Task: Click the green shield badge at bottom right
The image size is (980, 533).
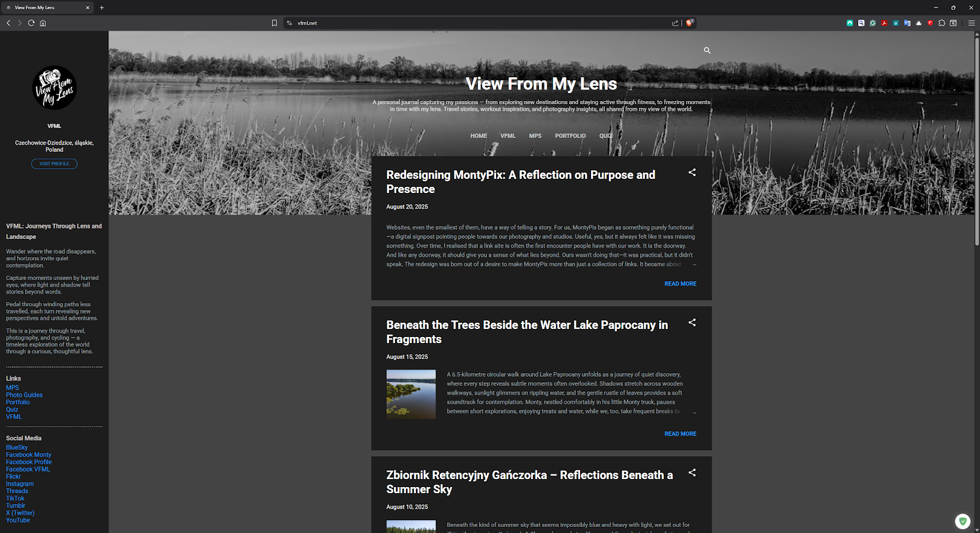Action: [963, 521]
